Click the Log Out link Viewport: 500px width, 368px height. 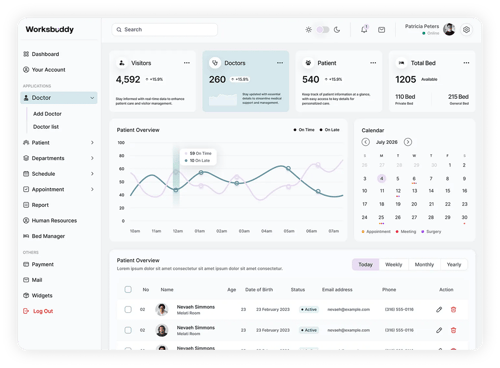click(x=43, y=311)
